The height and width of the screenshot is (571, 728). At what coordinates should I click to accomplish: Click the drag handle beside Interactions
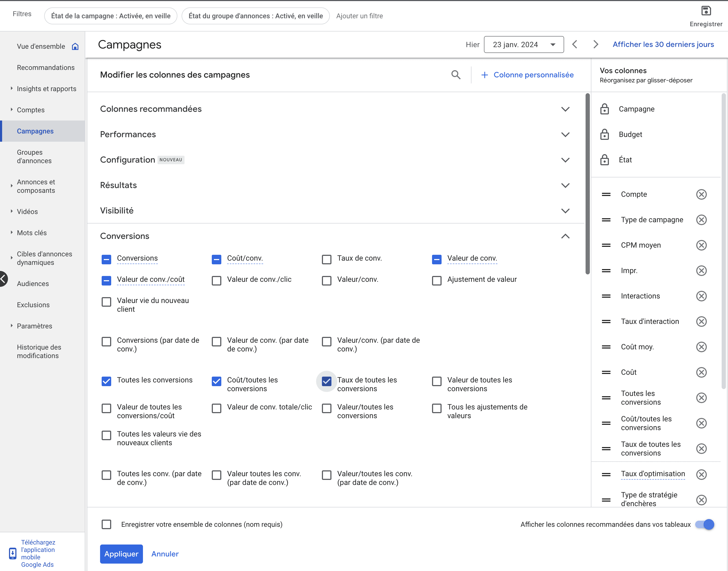[x=606, y=296]
